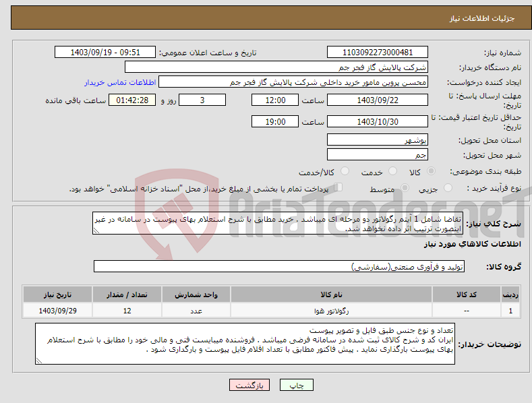Screen dimensions: 532x403
Task: Click the price validity time 19:00
Action: click(x=275, y=121)
